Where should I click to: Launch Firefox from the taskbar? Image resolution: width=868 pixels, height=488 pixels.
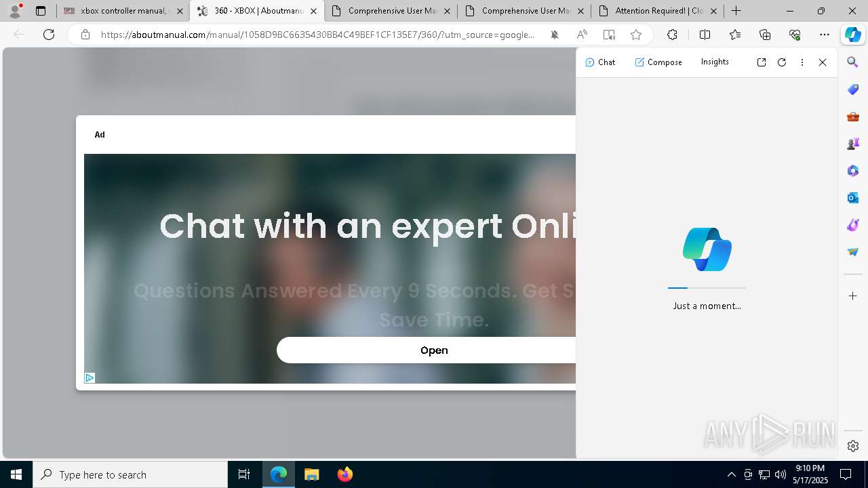pos(344,474)
